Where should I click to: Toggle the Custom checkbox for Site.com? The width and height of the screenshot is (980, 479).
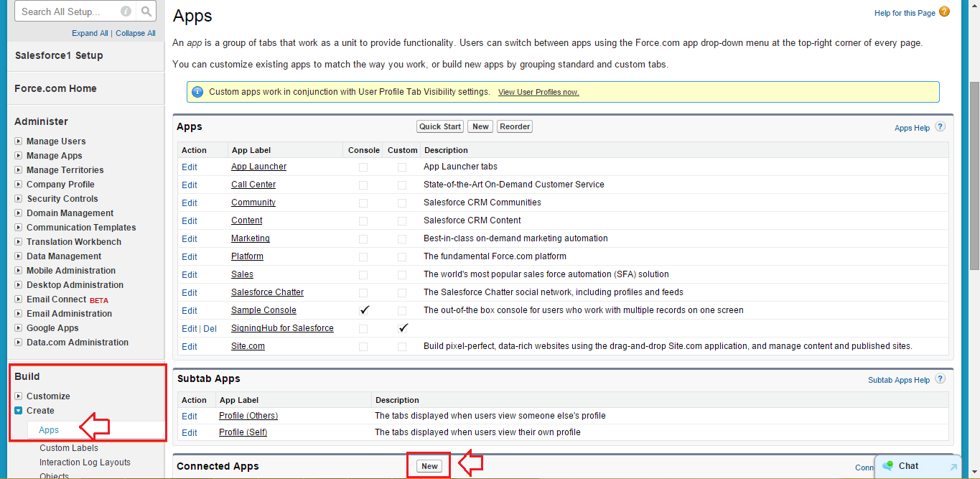(x=402, y=346)
